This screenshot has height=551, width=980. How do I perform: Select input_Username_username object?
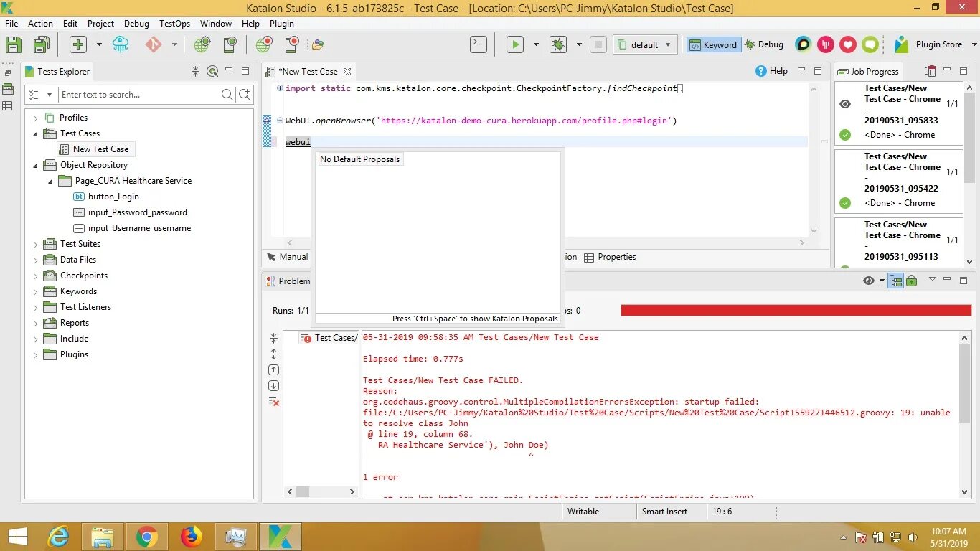tap(132, 228)
